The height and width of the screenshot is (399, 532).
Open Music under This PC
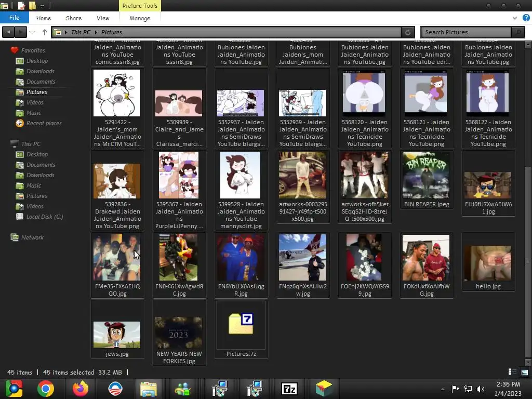[34, 185]
